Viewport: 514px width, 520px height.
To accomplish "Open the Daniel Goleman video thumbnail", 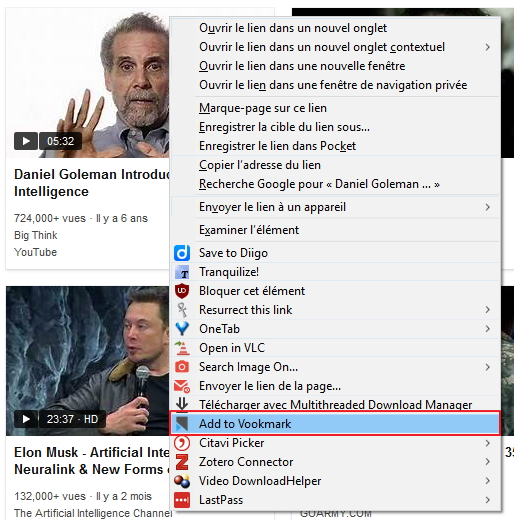I will (87, 83).
